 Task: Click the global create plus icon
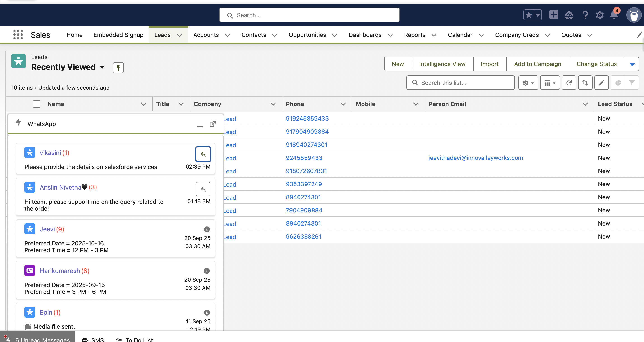[x=553, y=15]
